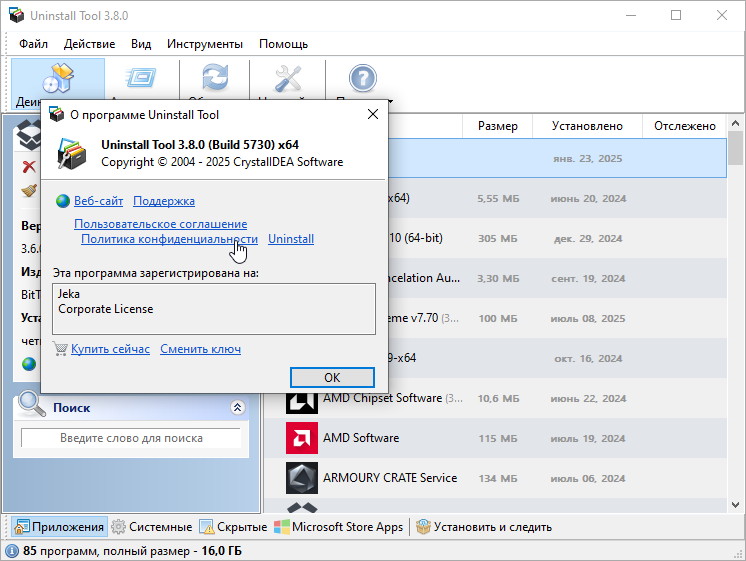Open the Help toolbar dropdown arrow
This screenshot has width=746, height=561.
pos(390,101)
